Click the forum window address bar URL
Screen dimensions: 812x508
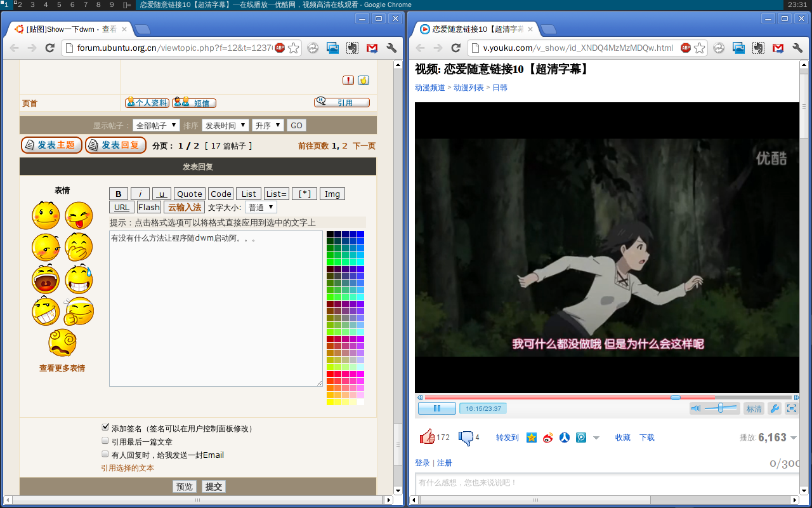pos(174,48)
